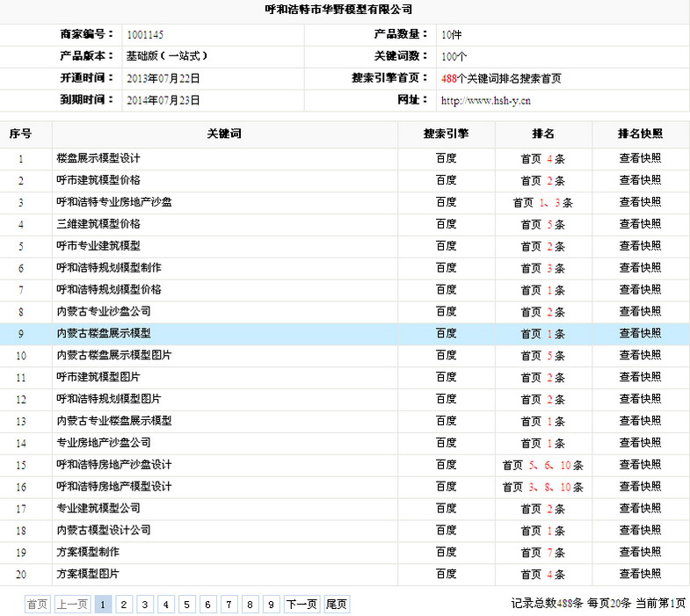The height and width of the screenshot is (616, 690).
Task: Open 查看快照 for 内蒙古楼盘展示模型图片
Action: pyautogui.click(x=640, y=356)
